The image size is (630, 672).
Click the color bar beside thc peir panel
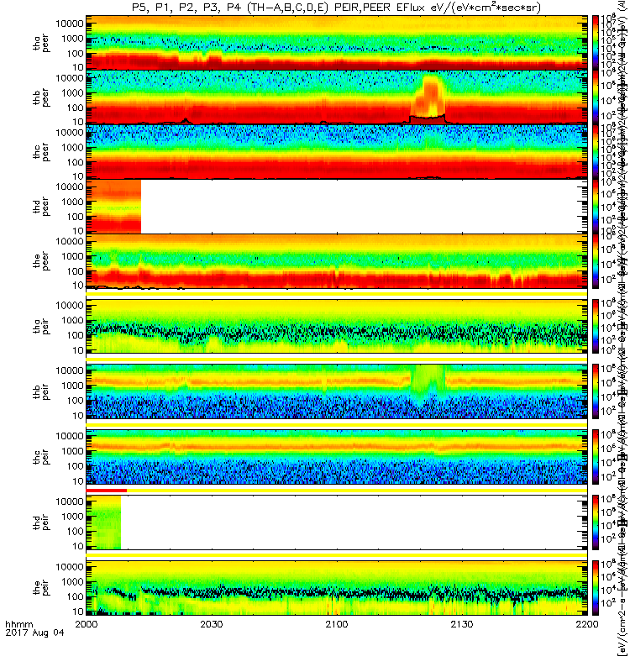click(596, 457)
